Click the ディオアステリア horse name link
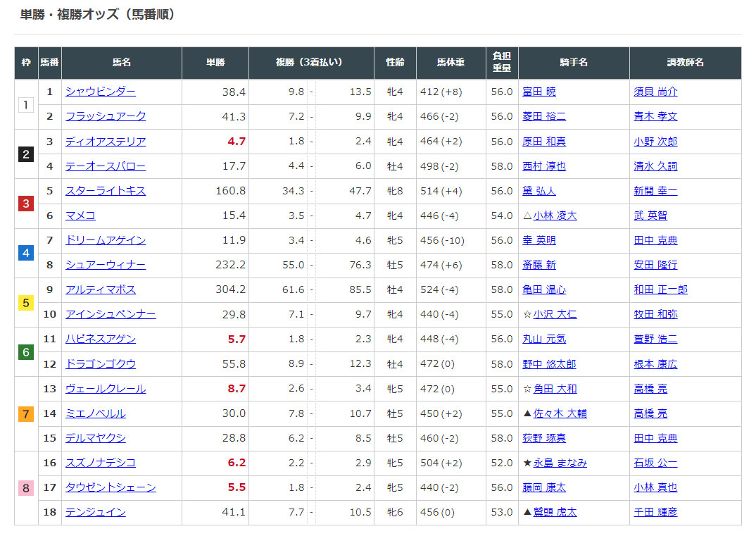 click(106, 142)
